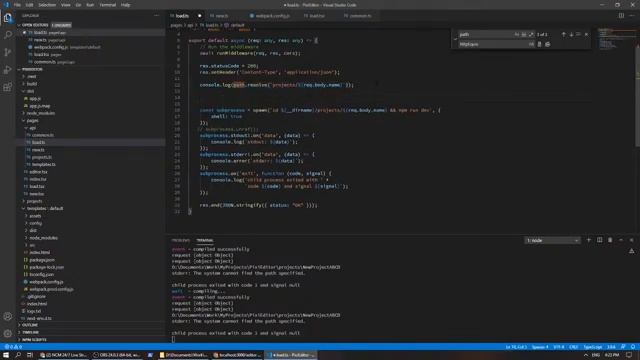This screenshot has width=640, height=360.
Task: Toggle Find in Selection
Action: pyautogui.click(x=578, y=34)
